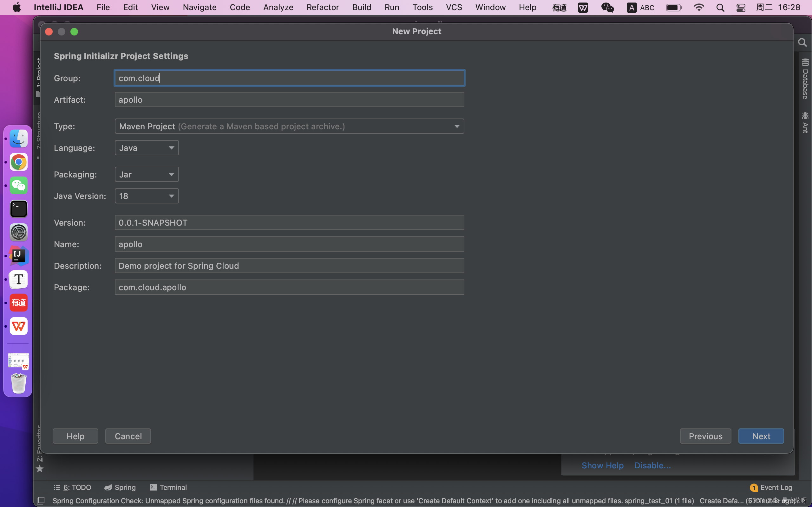812x507 pixels.
Task: Click the Previous button to go back
Action: pos(706,436)
